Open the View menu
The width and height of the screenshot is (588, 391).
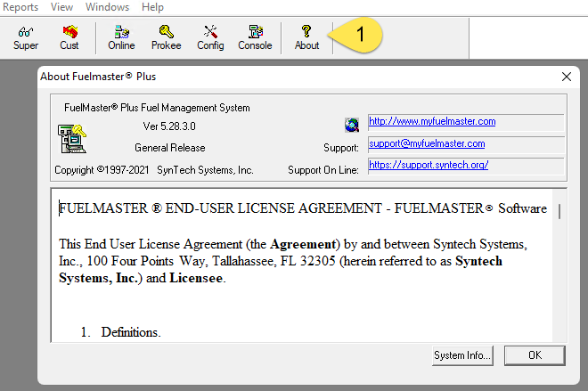[x=61, y=7]
